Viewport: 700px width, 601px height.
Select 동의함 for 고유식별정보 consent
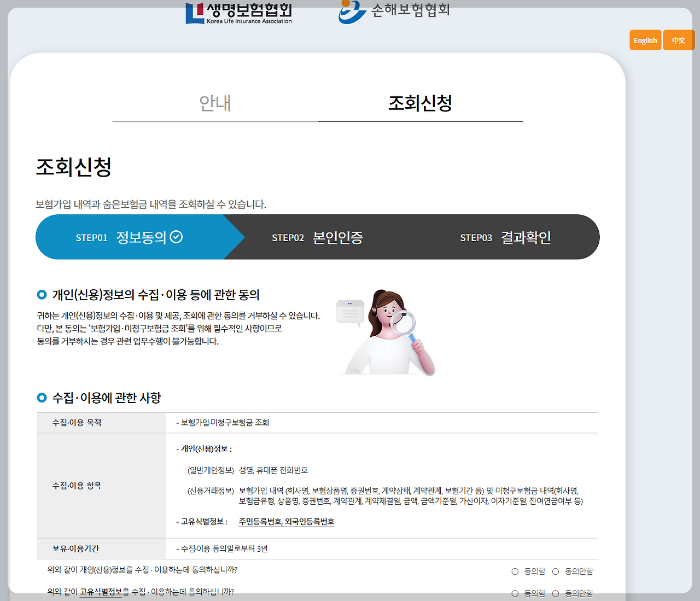click(x=515, y=593)
